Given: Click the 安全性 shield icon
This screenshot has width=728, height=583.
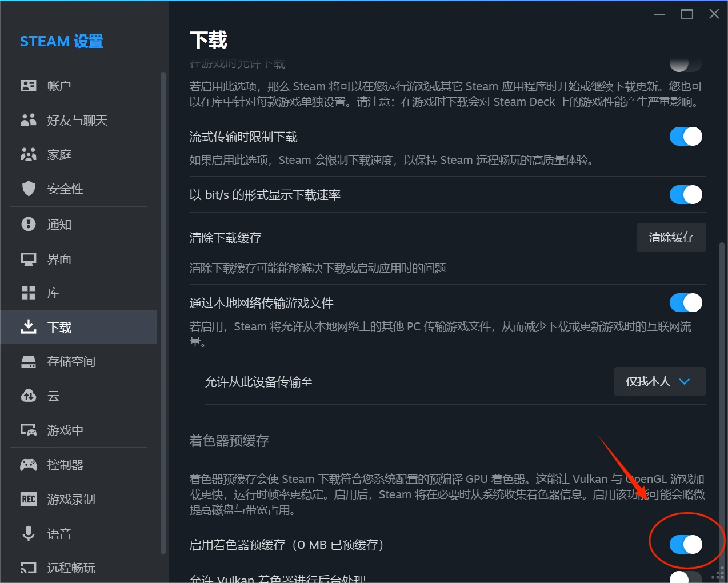Looking at the screenshot, I should [29, 189].
